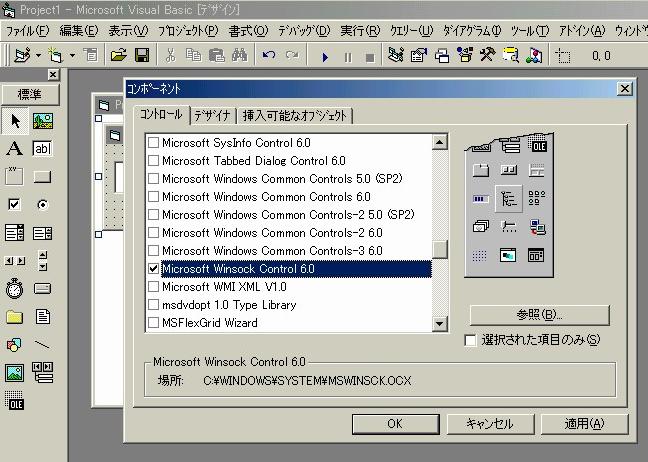The width and height of the screenshot is (648, 462).
Task: Switch to the デザイナ tab
Action: click(212, 115)
